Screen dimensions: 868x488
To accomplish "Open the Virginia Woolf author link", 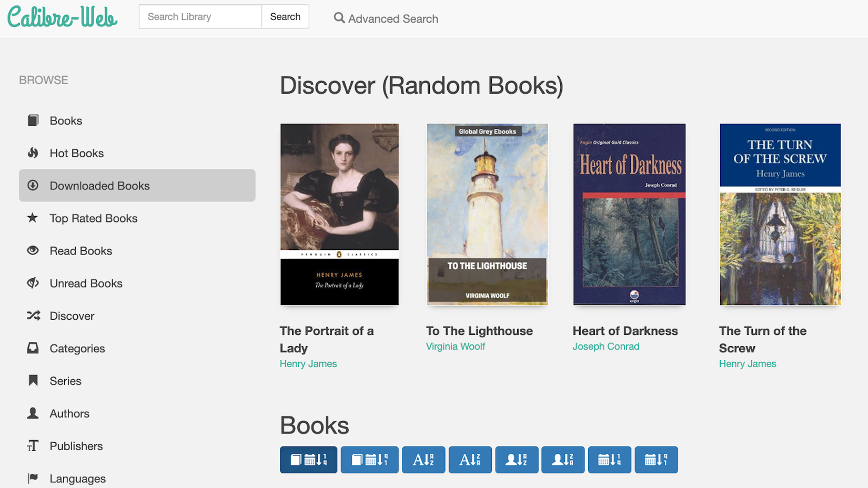I will 456,346.
